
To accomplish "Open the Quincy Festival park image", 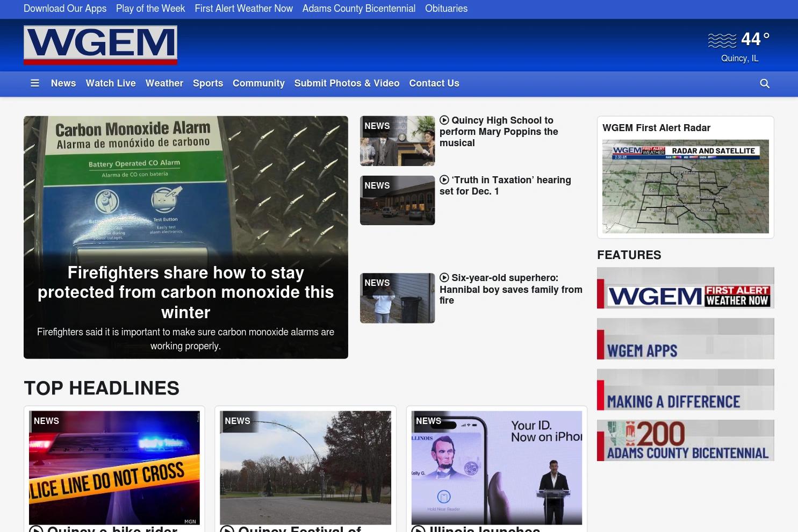I will [306, 468].
